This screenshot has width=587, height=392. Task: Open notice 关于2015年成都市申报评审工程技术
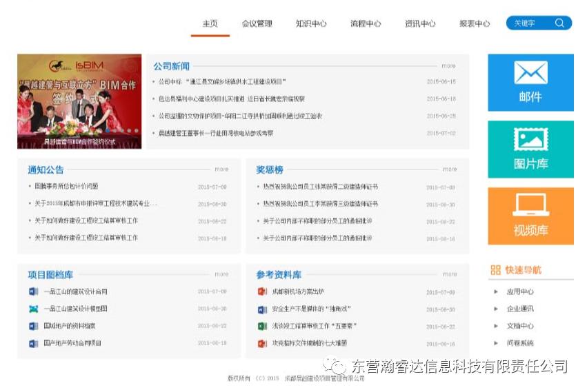(x=95, y=203)
